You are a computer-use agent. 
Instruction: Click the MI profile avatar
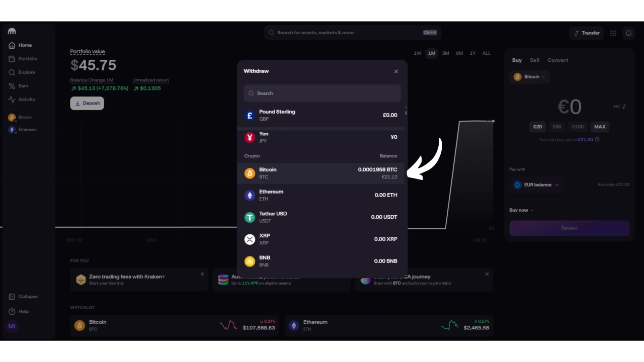[x=12, y=326]
